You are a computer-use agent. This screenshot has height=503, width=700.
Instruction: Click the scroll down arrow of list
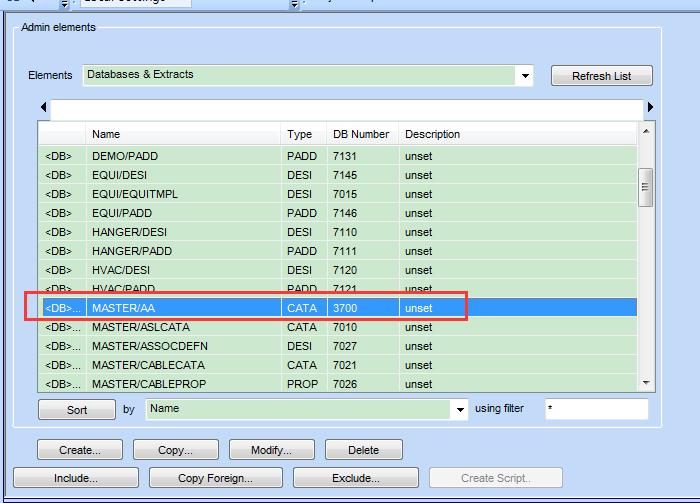(646, 383)
